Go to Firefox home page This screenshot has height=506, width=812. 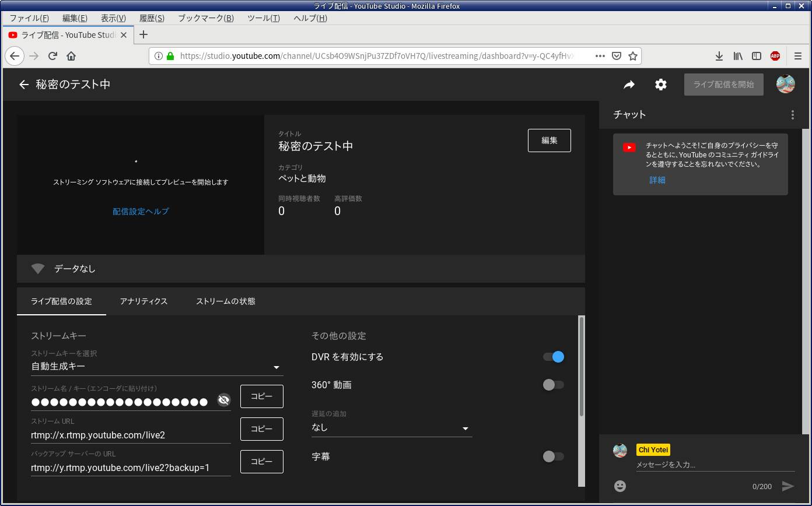tap(71, 56)
